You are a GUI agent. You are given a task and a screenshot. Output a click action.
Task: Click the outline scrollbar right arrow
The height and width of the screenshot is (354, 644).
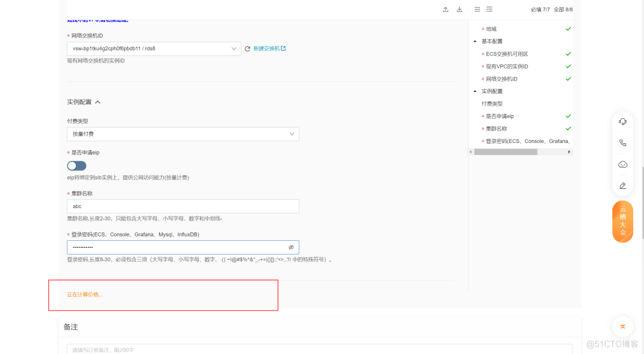click(x=569, y=152)
